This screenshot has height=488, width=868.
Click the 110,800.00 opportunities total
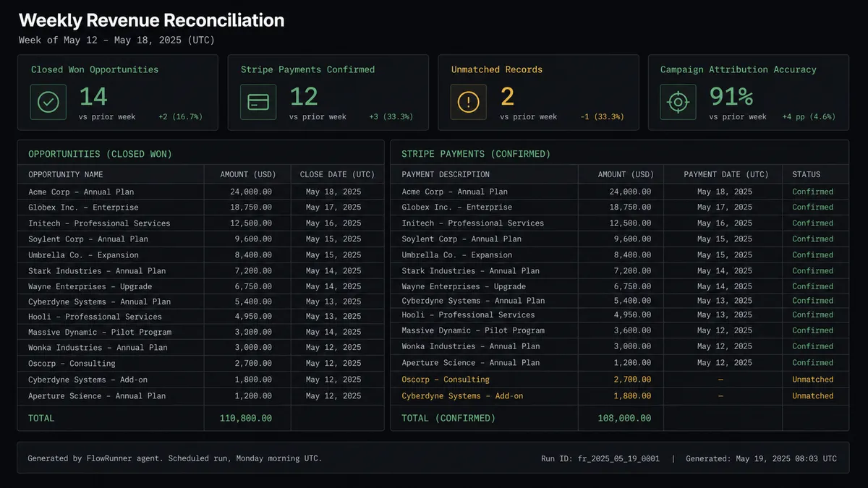pos(246,419)
